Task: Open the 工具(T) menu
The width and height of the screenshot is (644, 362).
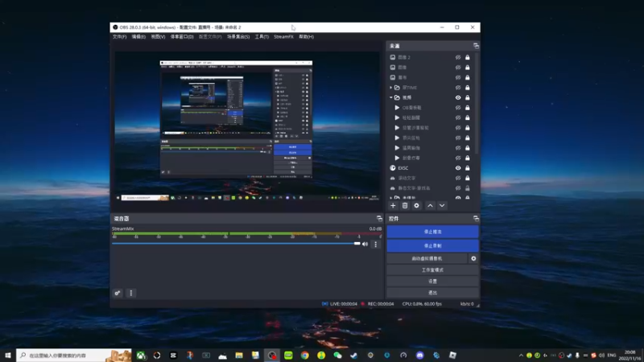Action: [x=262, y=36]
